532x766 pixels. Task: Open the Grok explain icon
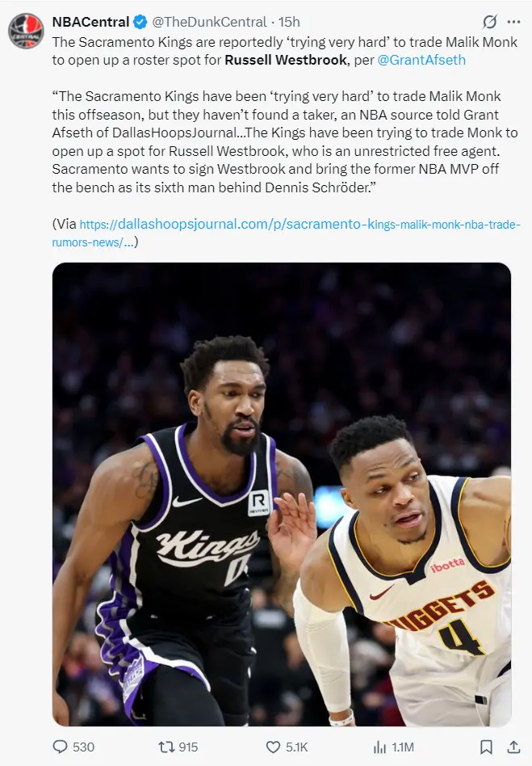[489, 22]
